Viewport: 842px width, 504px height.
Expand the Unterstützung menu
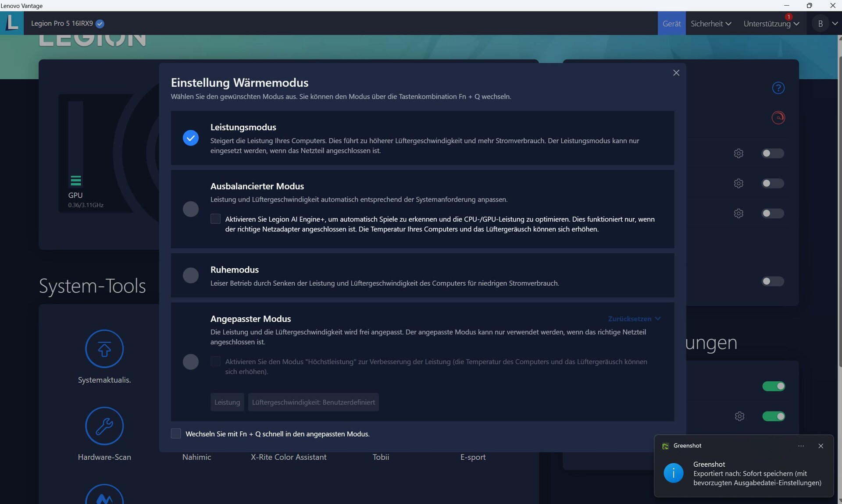pos(771,24)
